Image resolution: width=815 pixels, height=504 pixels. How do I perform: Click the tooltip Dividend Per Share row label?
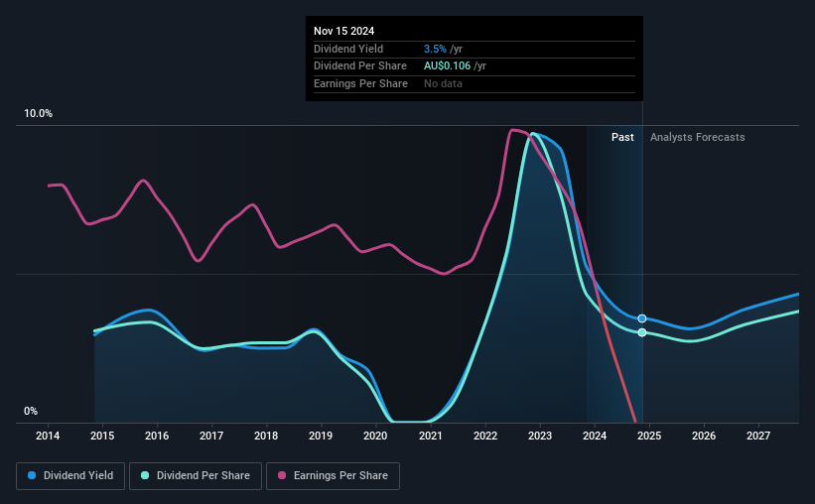click(360, 66)
